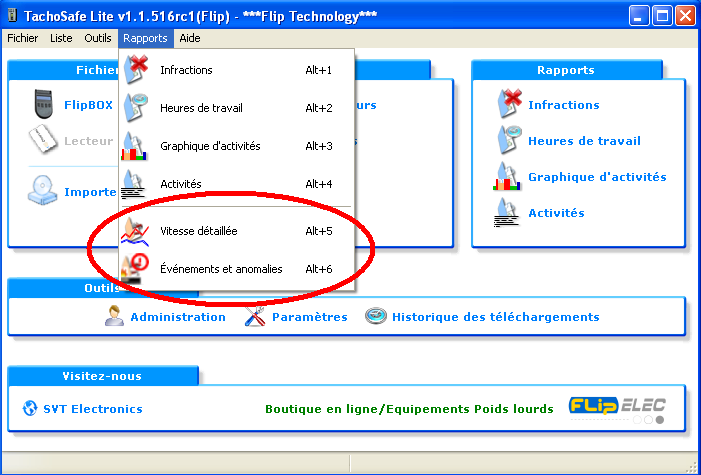Click the Graphique d'activités chart icon in right panel
This screenshot has width=701, height=475.
(x=510, y=177)
